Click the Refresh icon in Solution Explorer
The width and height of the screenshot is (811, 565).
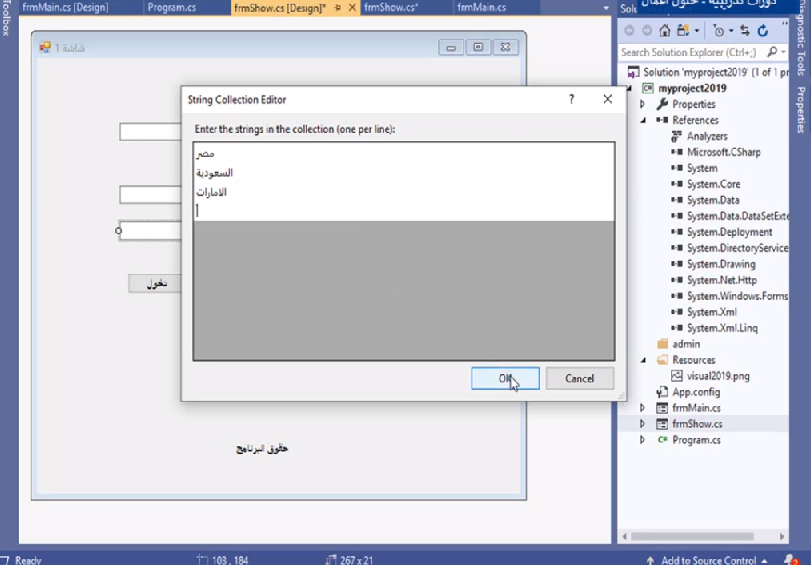[764, 31]
